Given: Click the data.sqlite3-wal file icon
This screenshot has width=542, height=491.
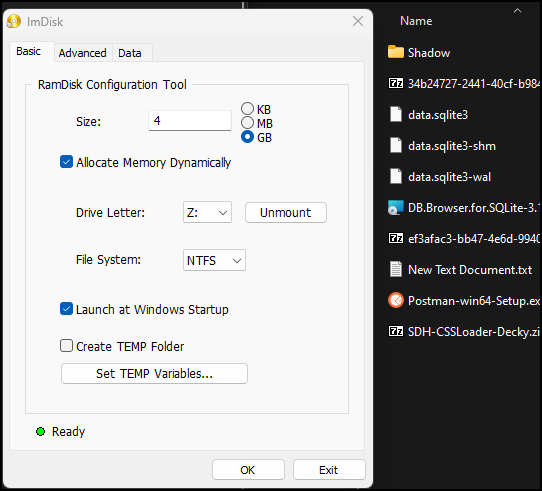Looking at the screenshot, I should coord(395,177).
